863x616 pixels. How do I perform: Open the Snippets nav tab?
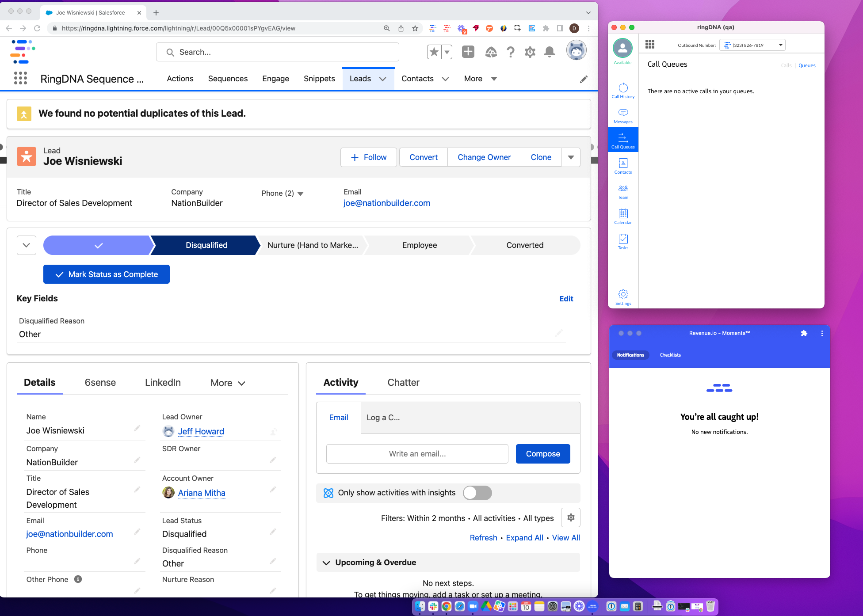(319, 79)
